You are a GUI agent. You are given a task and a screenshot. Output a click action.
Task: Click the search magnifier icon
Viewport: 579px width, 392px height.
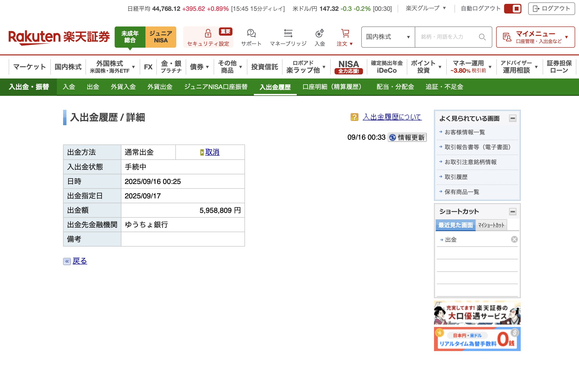point(482,37)
